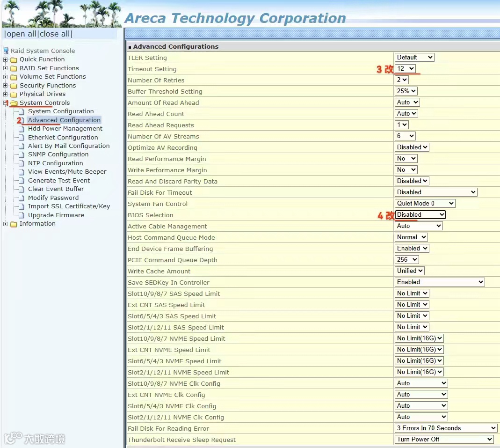
Task: Open EtherNet Configuration page
Action: [x=63, y=137]
